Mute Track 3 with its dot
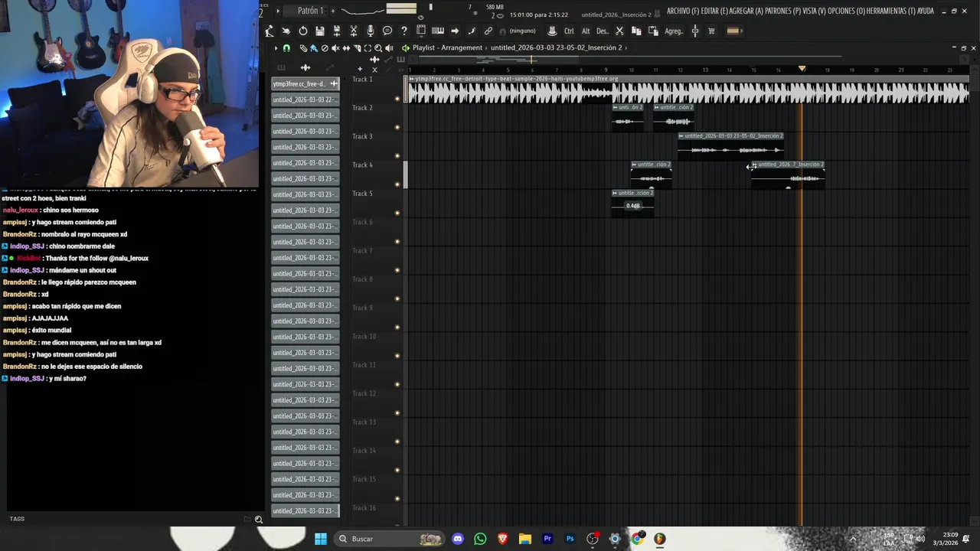Screen dimensions: 980x551 coord(397,156)
